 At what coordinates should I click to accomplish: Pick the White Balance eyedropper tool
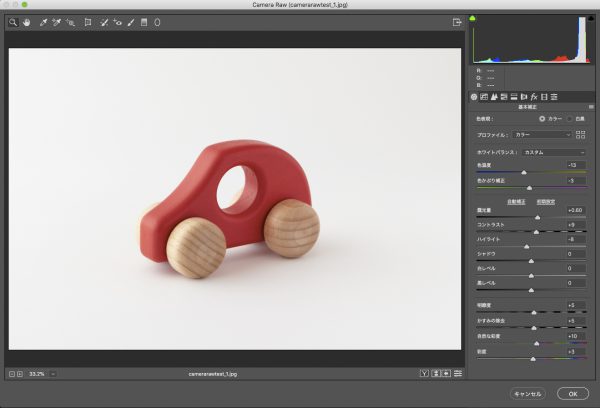[x=43, y=21]
